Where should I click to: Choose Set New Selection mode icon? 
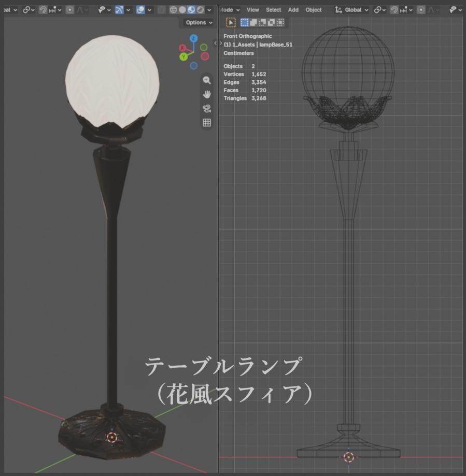click(244, 22)
